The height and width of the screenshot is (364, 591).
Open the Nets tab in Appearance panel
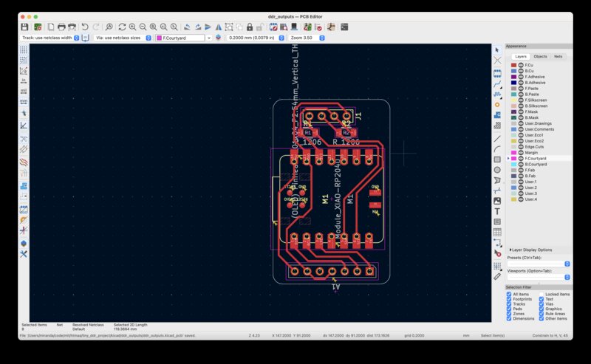(x=558, y=56)
